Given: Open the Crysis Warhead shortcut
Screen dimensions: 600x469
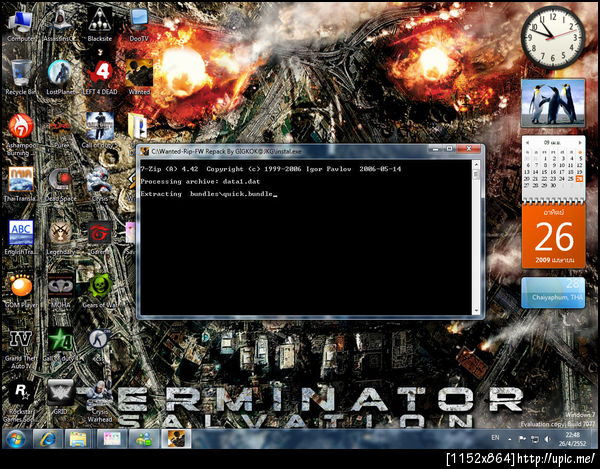Looking at the screenshot, I should pos(100,402).
